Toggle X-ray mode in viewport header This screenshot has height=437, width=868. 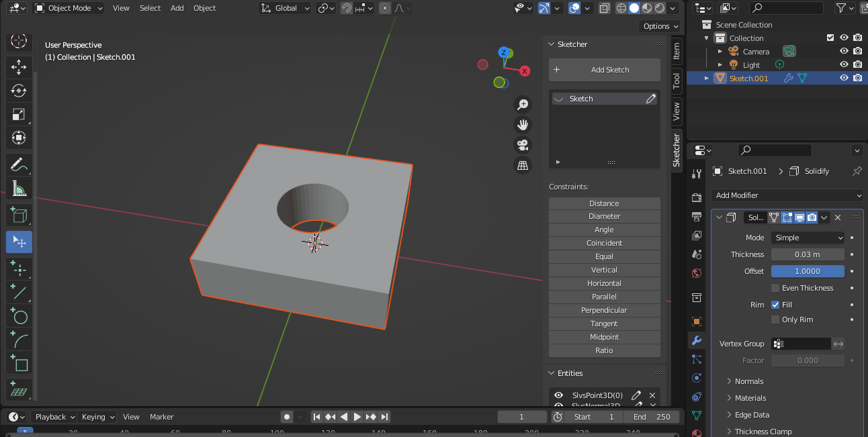point(605,8)
